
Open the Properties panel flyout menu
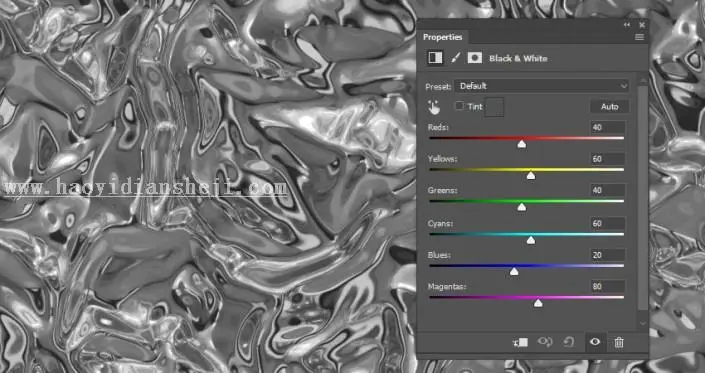639,37
